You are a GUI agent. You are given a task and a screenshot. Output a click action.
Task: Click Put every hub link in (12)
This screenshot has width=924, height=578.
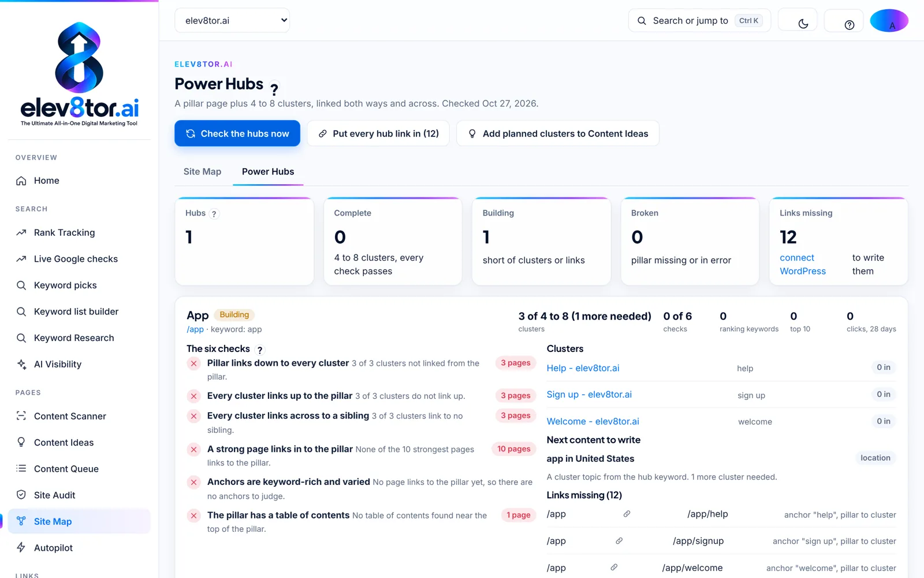click(378, 134)
